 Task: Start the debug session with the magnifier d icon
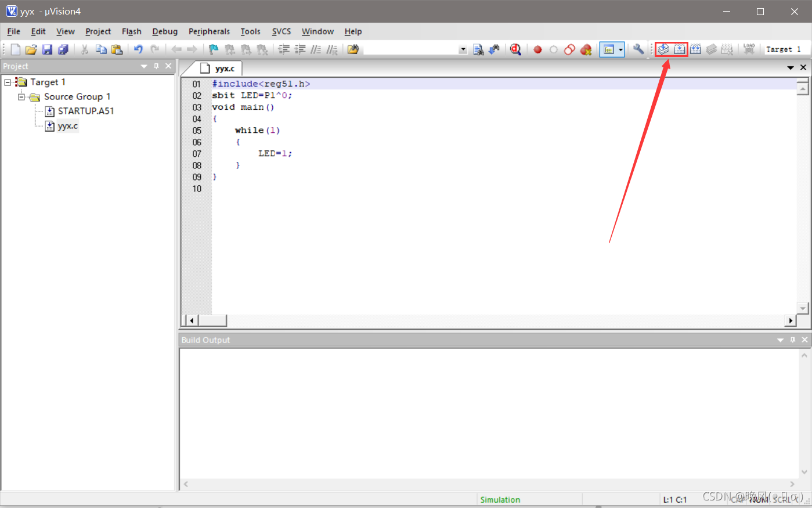[515, 49]
